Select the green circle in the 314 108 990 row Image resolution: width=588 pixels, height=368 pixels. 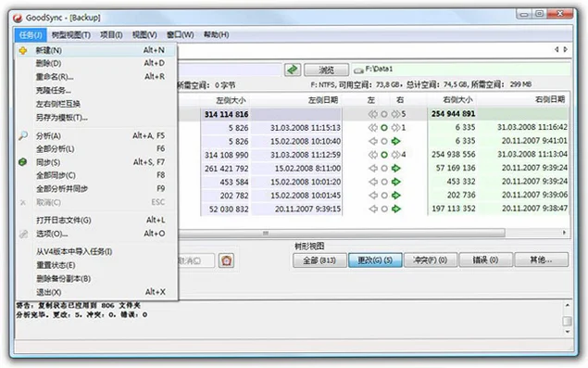click(x=384, y=155)
